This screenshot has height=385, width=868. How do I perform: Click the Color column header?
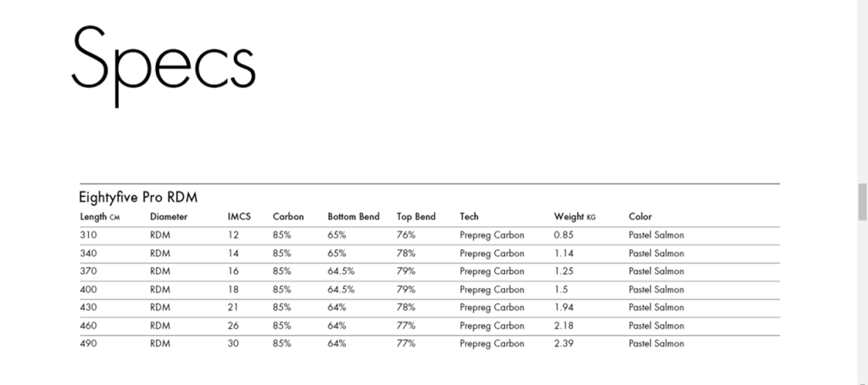641,217
